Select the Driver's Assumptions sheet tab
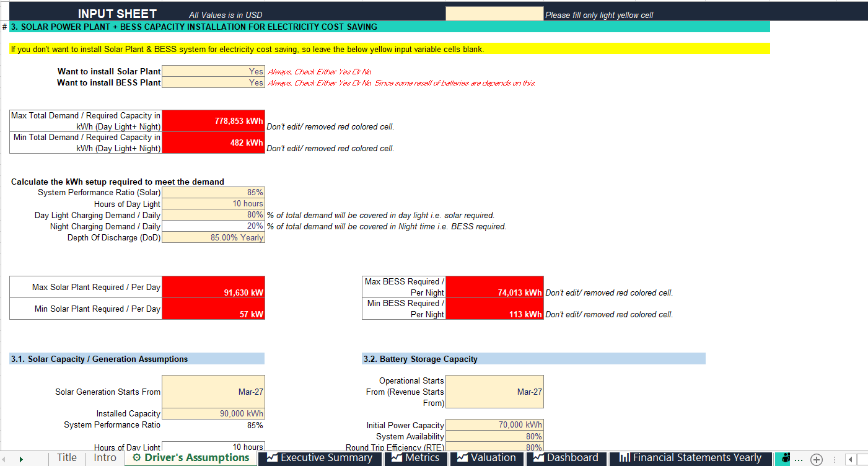868x466 pixels. [x=191, y=458]
